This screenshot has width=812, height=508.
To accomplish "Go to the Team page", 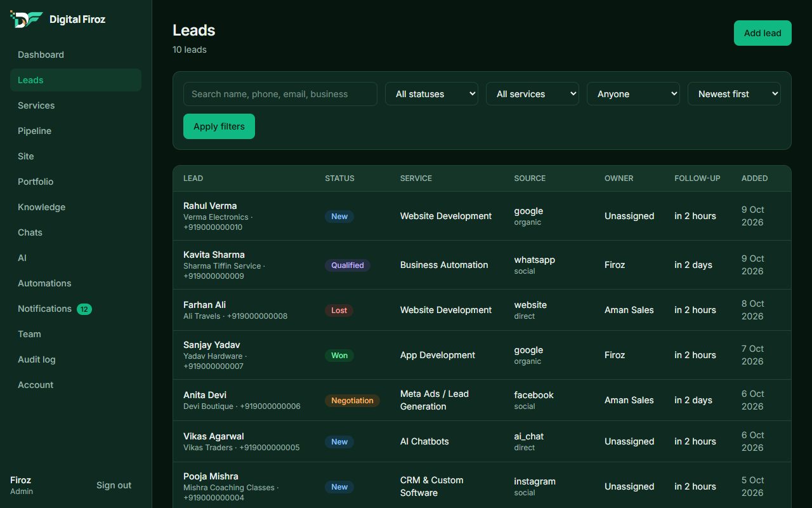I will pos(75,334).
